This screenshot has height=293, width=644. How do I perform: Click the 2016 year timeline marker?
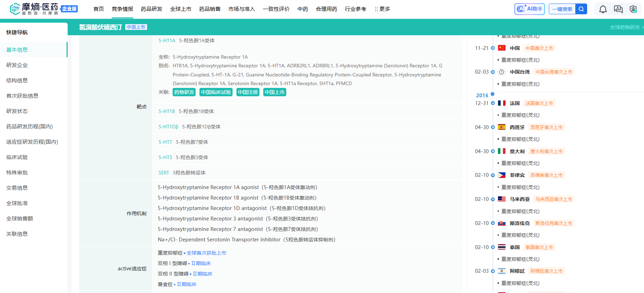(x=482, y=95)
